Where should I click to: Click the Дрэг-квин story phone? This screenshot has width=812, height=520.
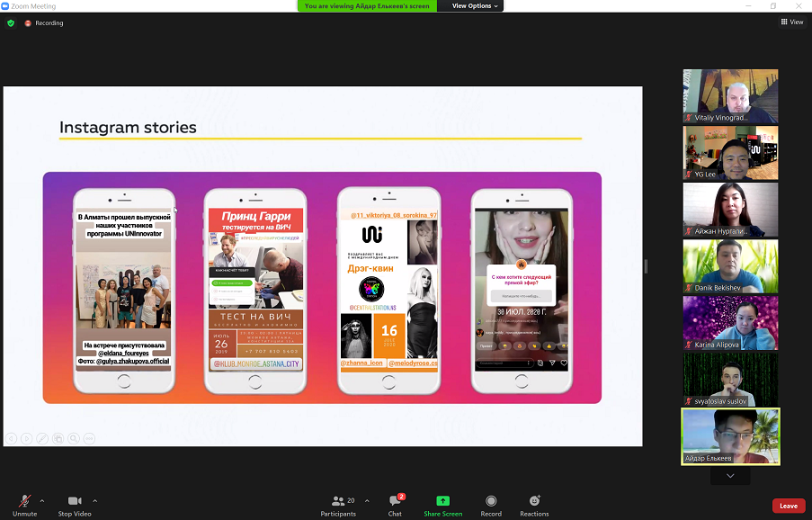point(388,291)
